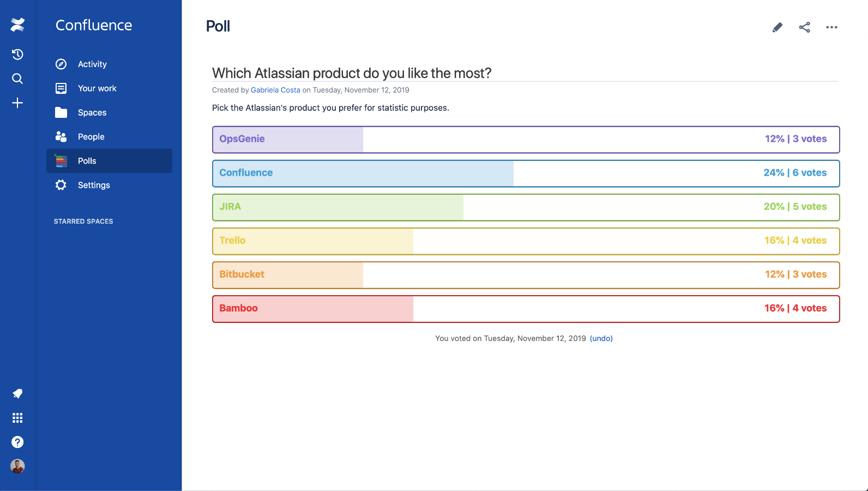Open the help question mark icon

tap(17, 442)
